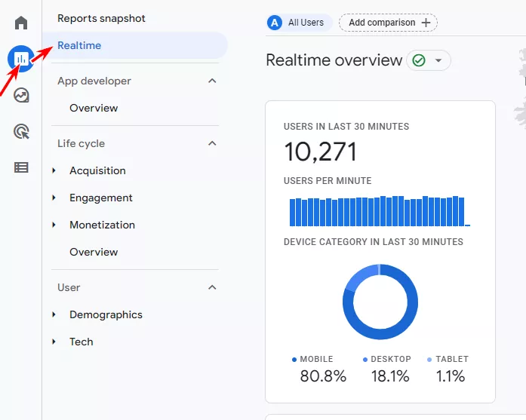Expand the Monetization tree item
The width and height of the screenshot is (526, 420).
(54, 225)
